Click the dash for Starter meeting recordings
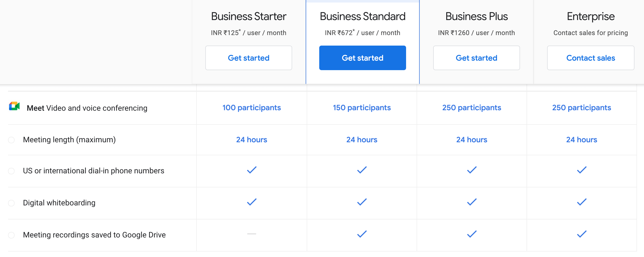644x257 pixels. click(251, 234)
